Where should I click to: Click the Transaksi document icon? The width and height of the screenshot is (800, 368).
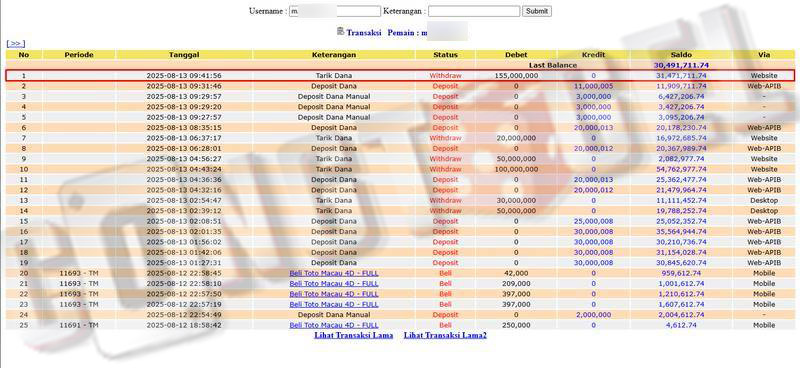[x=341, y=31]
